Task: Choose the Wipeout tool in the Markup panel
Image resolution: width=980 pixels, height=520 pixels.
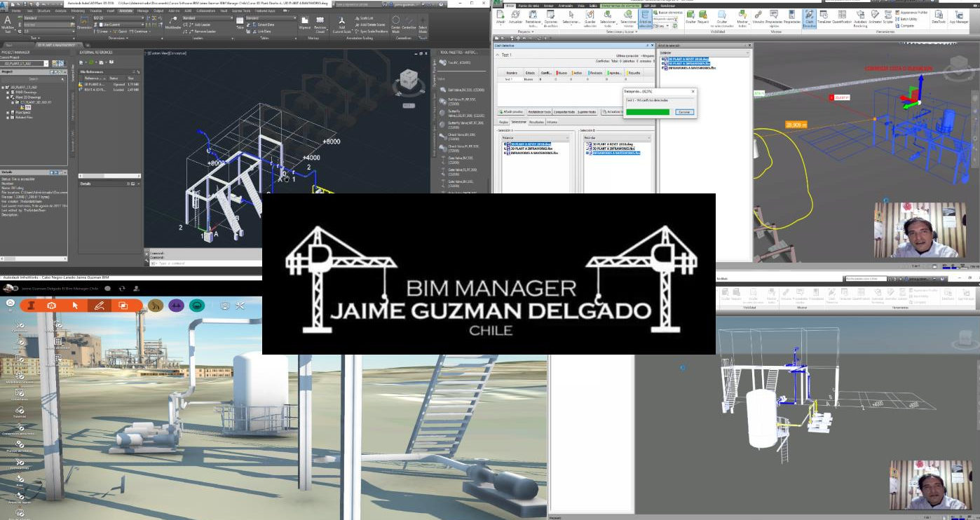Action: tap(305, 23)
